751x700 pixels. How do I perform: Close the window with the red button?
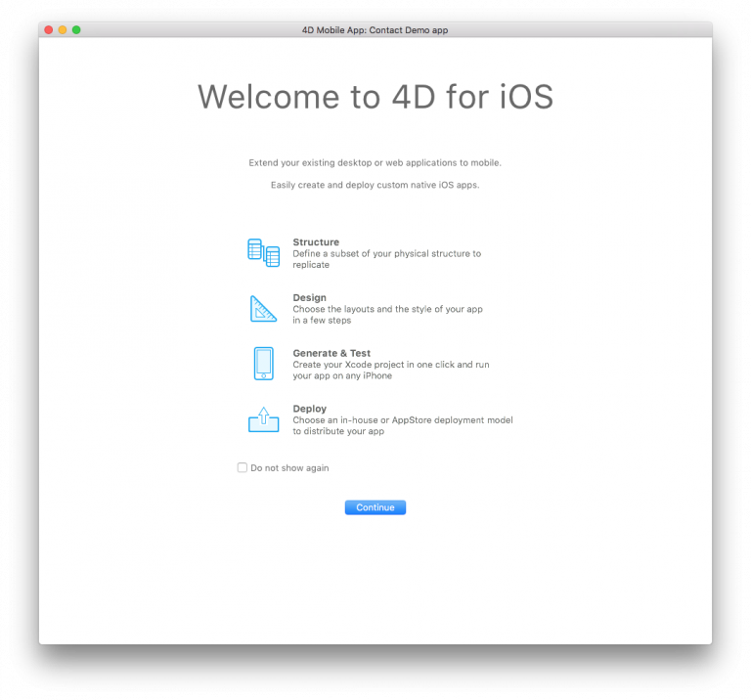(48, 29)
